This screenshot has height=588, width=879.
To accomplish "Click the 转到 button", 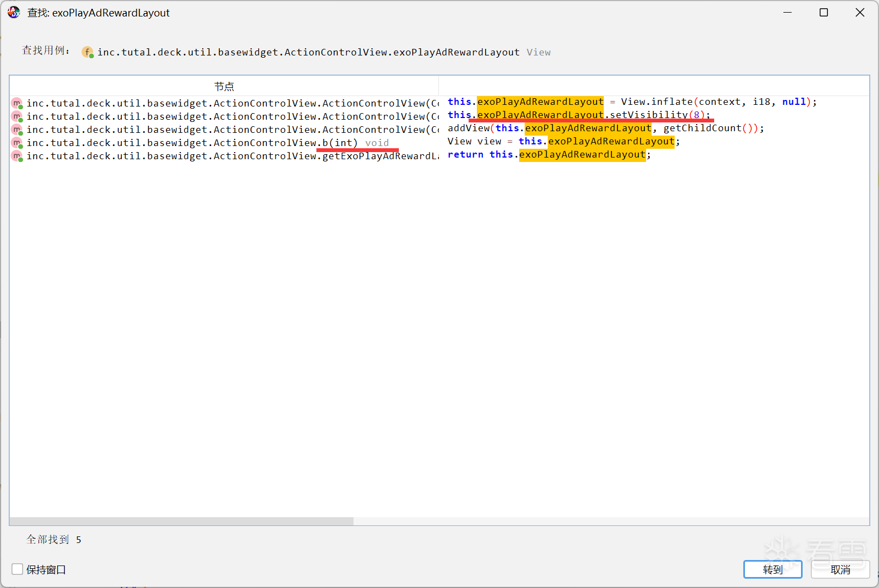I will point(772,569).
